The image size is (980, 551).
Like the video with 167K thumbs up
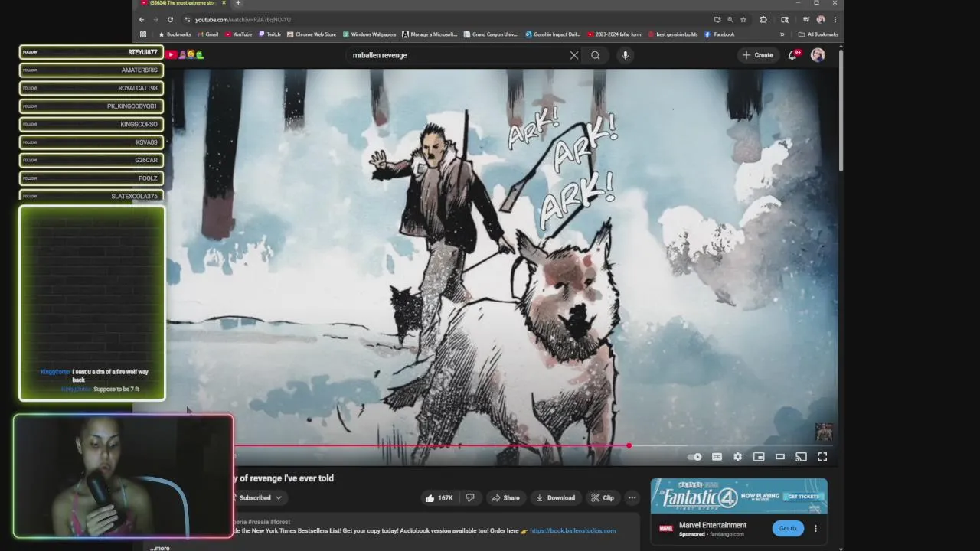click(x=439, y=497)
